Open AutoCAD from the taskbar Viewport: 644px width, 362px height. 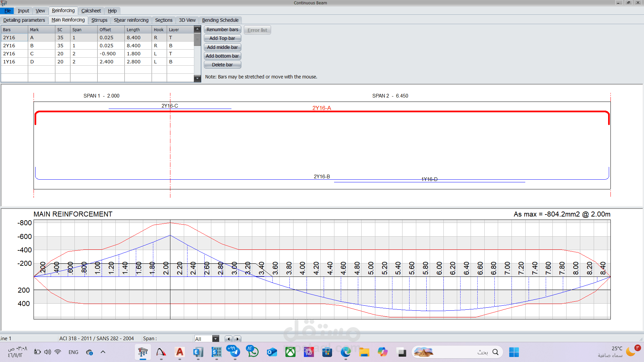(180, 352)
